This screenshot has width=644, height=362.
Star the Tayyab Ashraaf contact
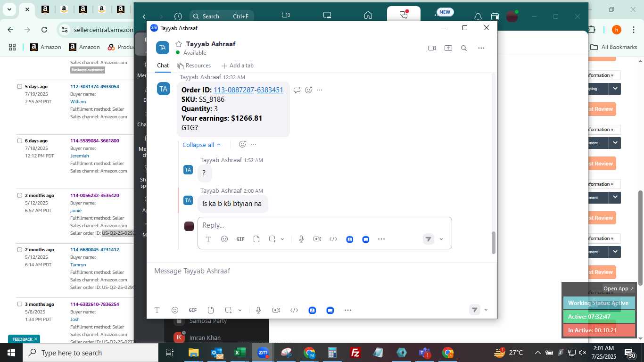(x=179, y=44)
